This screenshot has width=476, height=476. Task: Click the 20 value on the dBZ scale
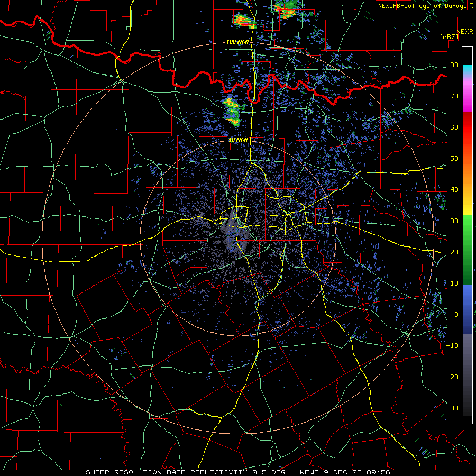click(x=454, y=252)
